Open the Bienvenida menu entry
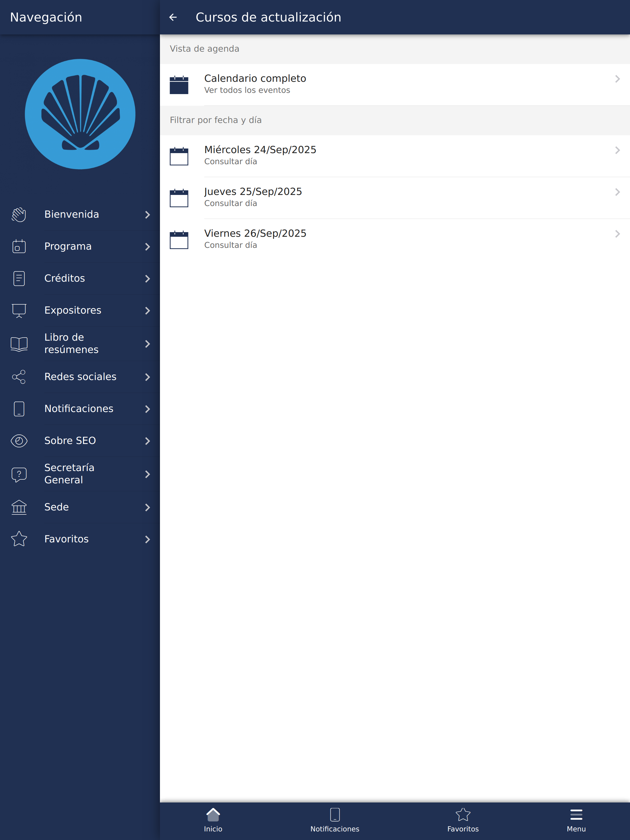 80,215
